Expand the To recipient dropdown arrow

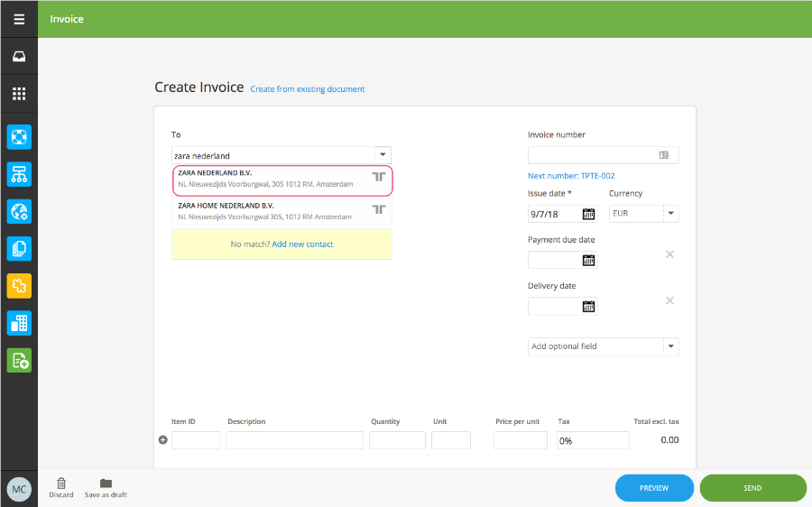coord(383,155)
